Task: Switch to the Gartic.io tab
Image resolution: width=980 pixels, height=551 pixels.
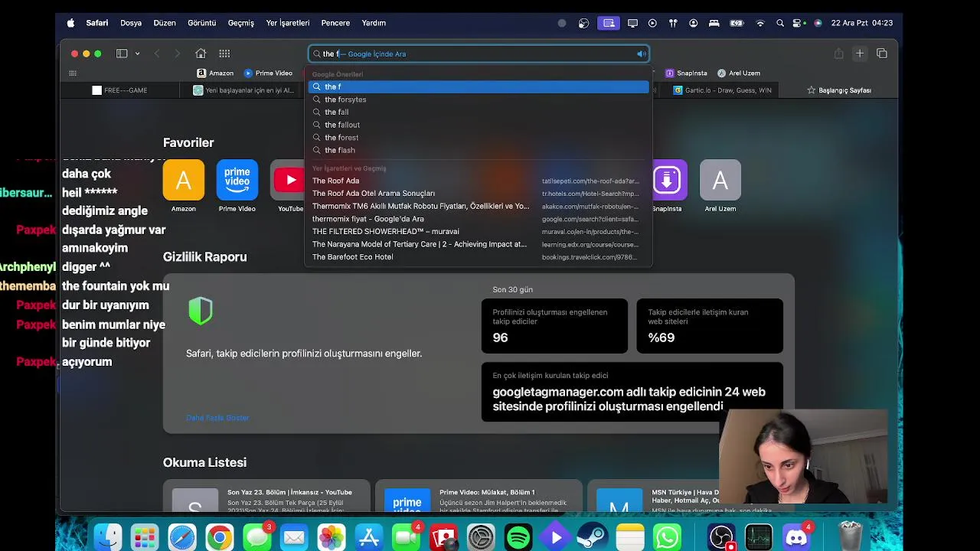Action: click(x=722, y=90)
